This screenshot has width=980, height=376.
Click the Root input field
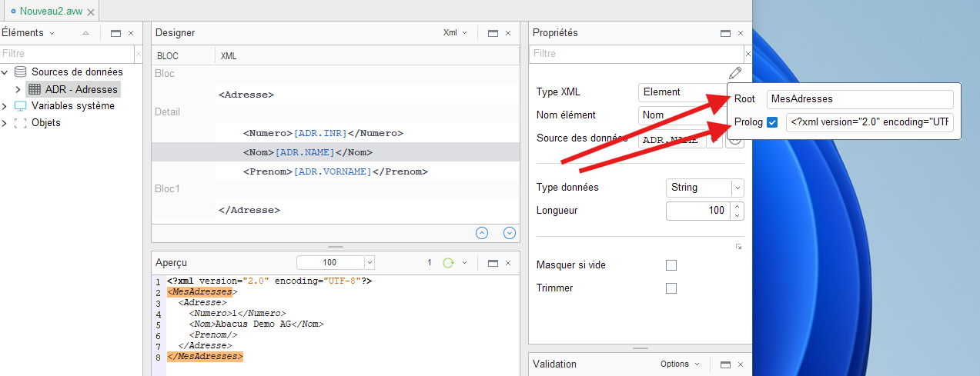point(859,99)
